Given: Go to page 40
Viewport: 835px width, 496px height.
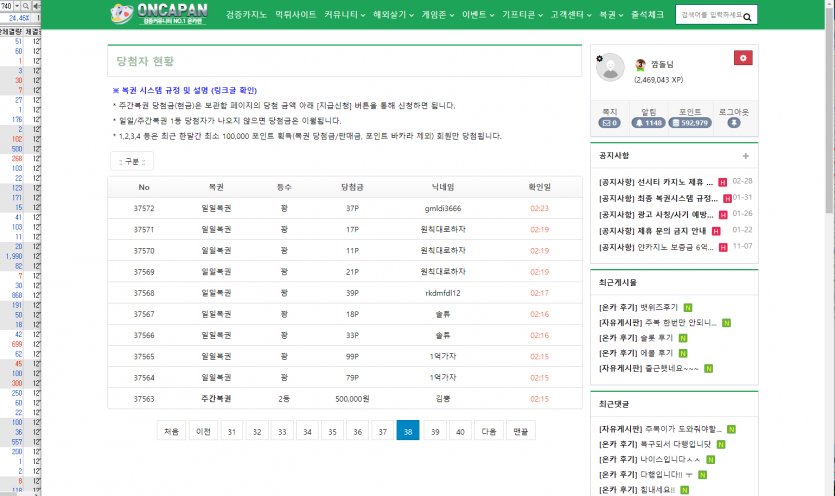Looking at the screenshot, I should (460, 430).
